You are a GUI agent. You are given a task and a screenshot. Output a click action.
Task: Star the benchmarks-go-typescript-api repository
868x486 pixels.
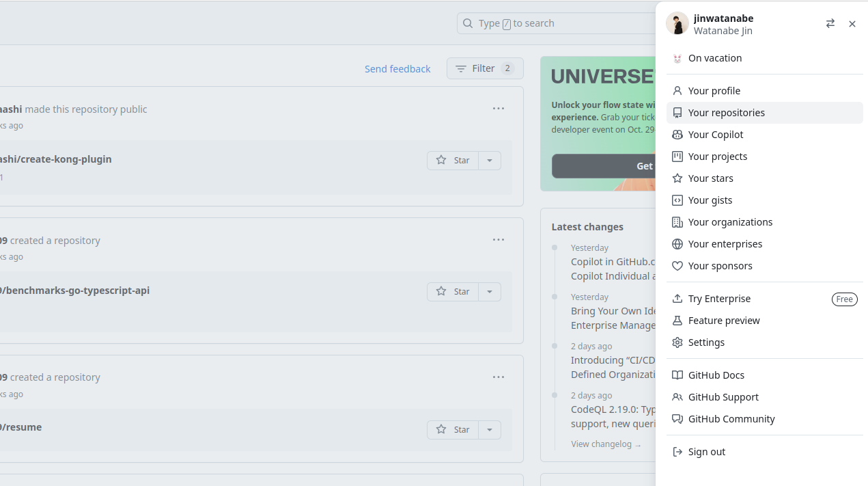453,291
